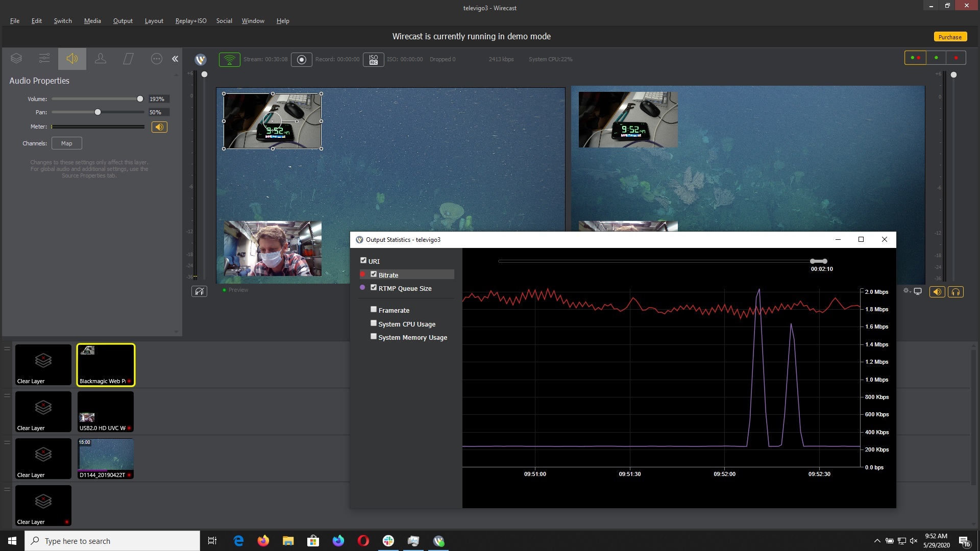This screenshot has height=551, width=980.
Task: Toggle the live output speaker mute button
Action: (x=937, y=292)
